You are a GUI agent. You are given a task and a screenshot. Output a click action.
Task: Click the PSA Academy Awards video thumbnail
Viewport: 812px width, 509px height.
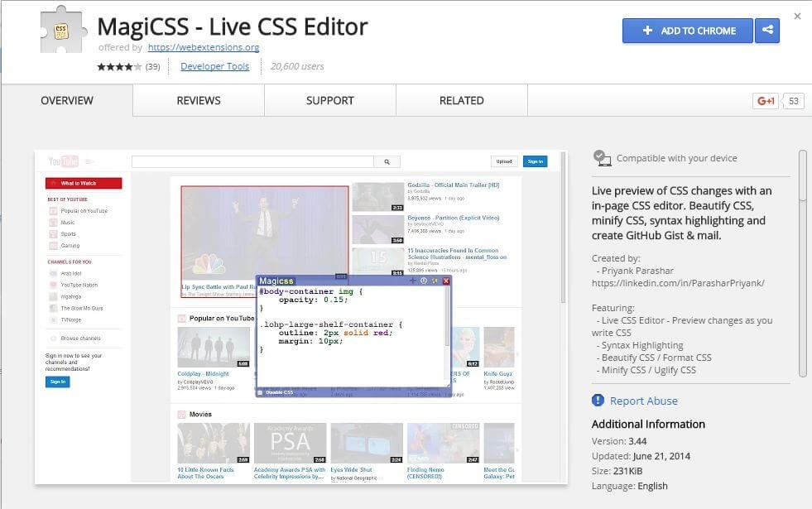[290, 444]
